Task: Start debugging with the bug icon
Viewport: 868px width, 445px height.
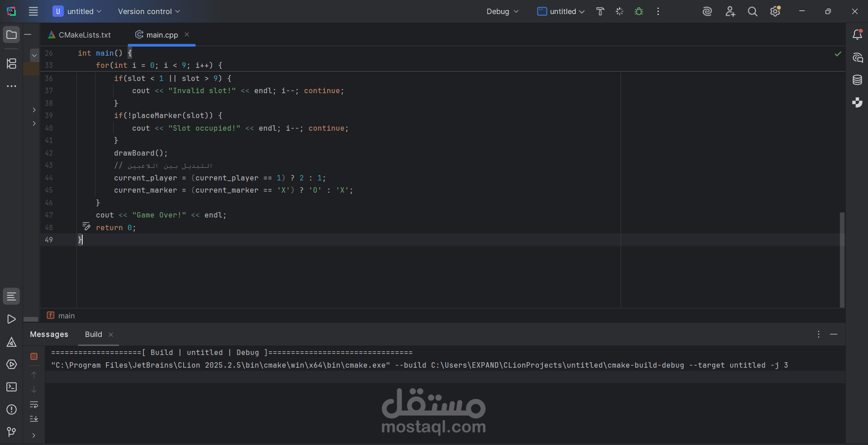Action: tap(639, 11)
